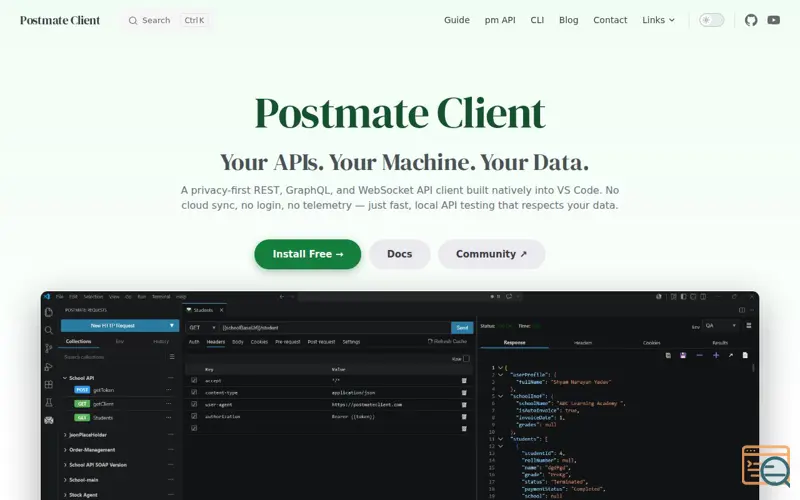Open the Search icon in VS Code activity bar
This screenshot has width=800, height=500.
(49, 330)
